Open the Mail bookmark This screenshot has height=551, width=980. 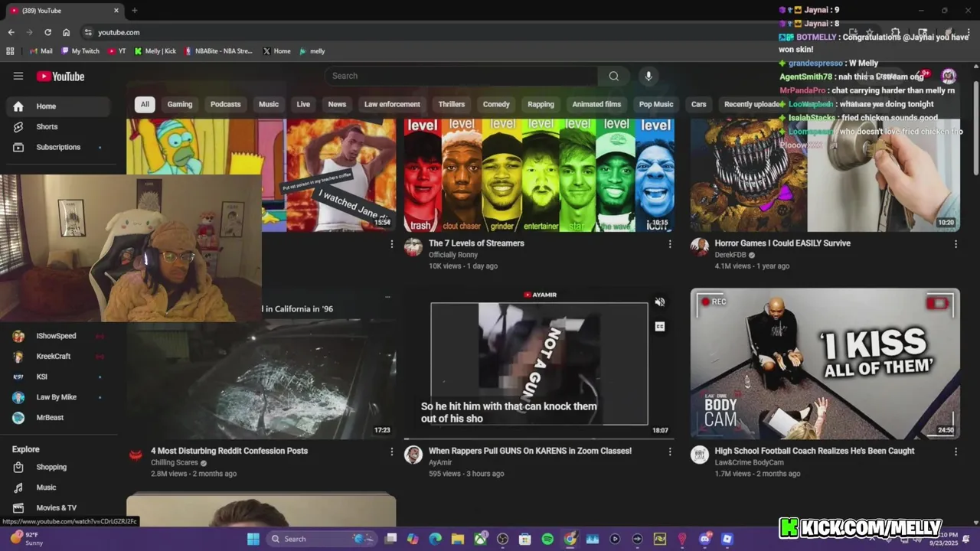click(41, 51)
